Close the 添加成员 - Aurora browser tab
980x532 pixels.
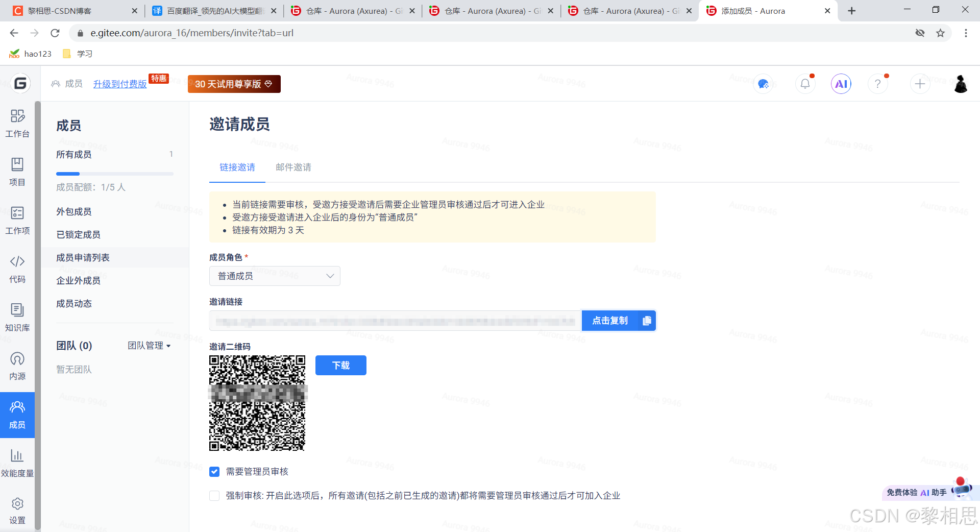coord(827,11)
